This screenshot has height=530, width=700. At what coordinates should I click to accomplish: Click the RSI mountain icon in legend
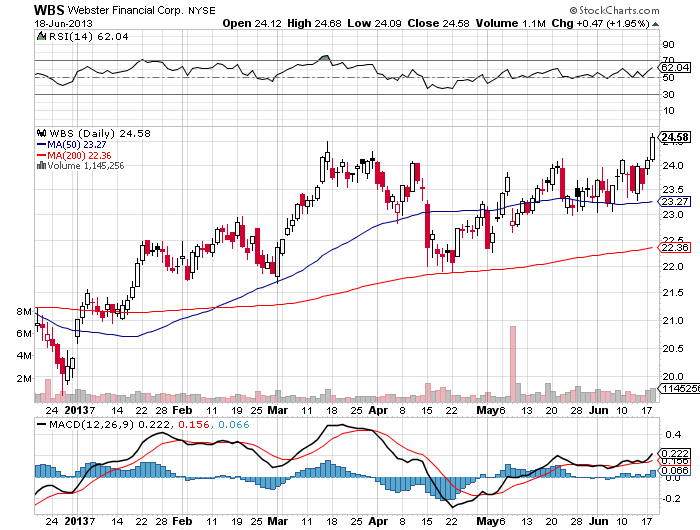point(42,36)
